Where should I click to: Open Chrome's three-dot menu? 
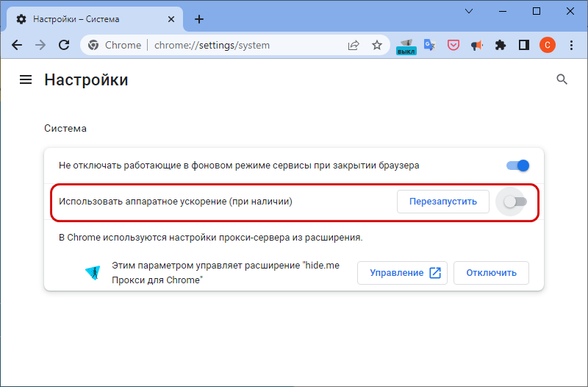(x=571, y=46)
